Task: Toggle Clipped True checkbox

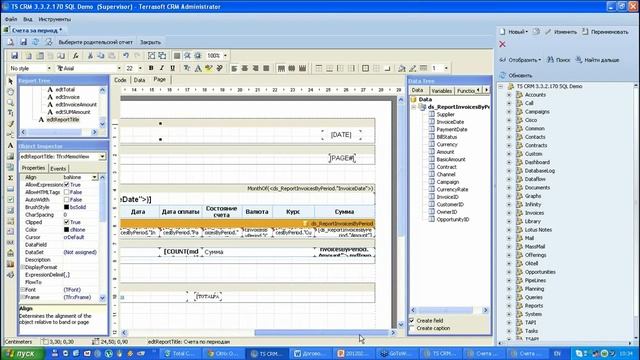Action: pyautogui.click(x=66, y=222)
